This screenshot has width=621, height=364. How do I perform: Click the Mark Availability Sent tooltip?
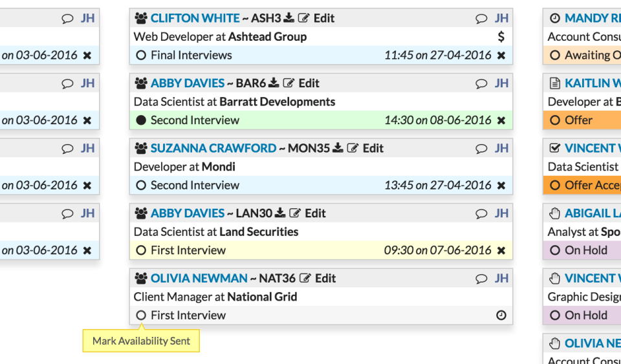pos(141,341)
